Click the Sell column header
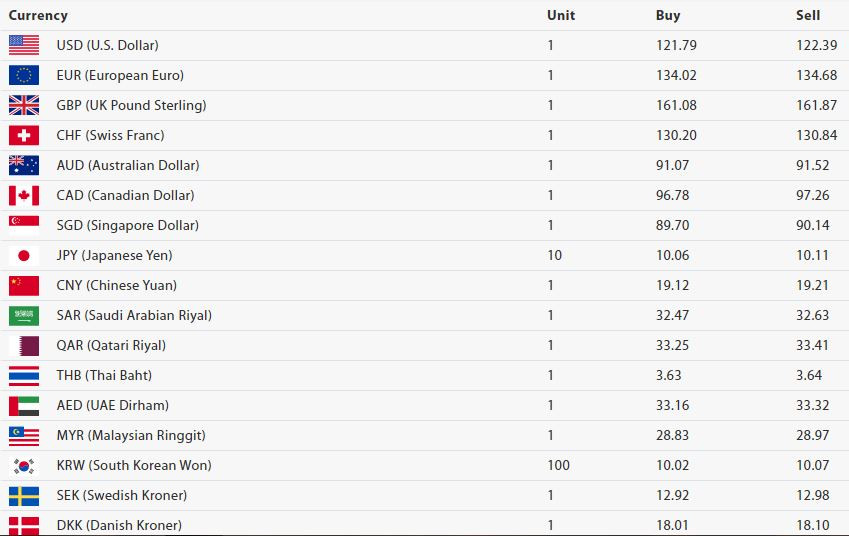The image size is (849, 536). [808, 15]
